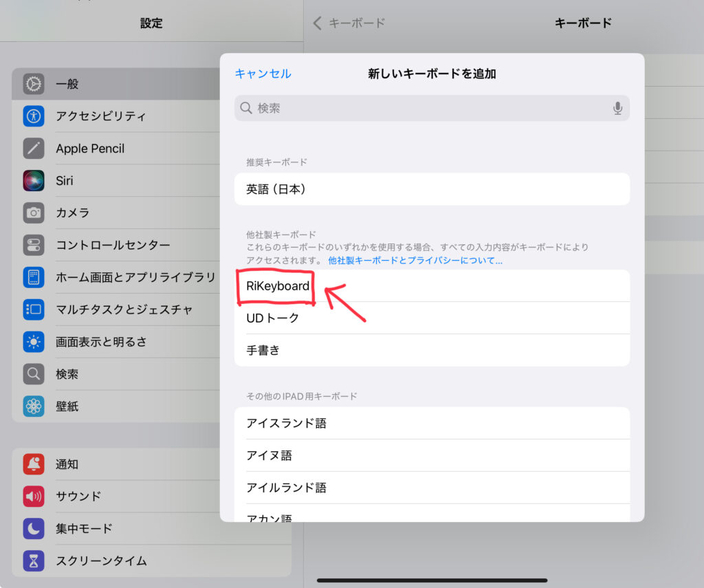Image resolution: width=704 pixels, height=588 pixels.
Task: Open Accessibility (アクセシビリティ) settings icon
Action: 33,116
